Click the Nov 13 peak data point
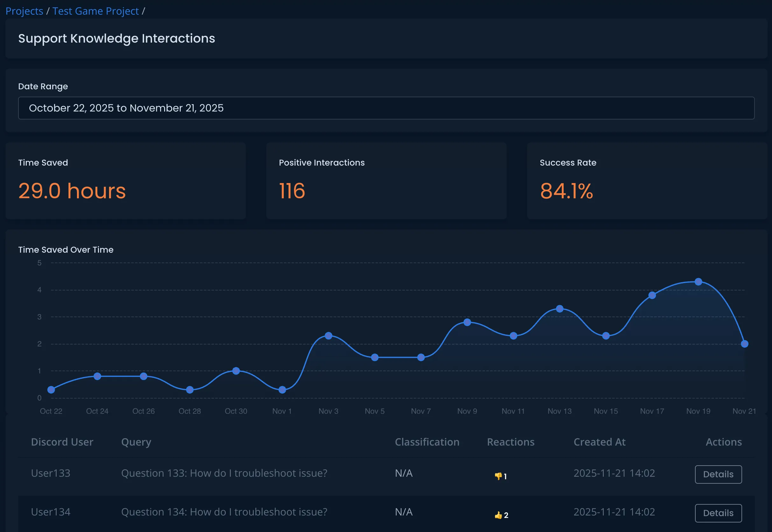 [560, 309]
